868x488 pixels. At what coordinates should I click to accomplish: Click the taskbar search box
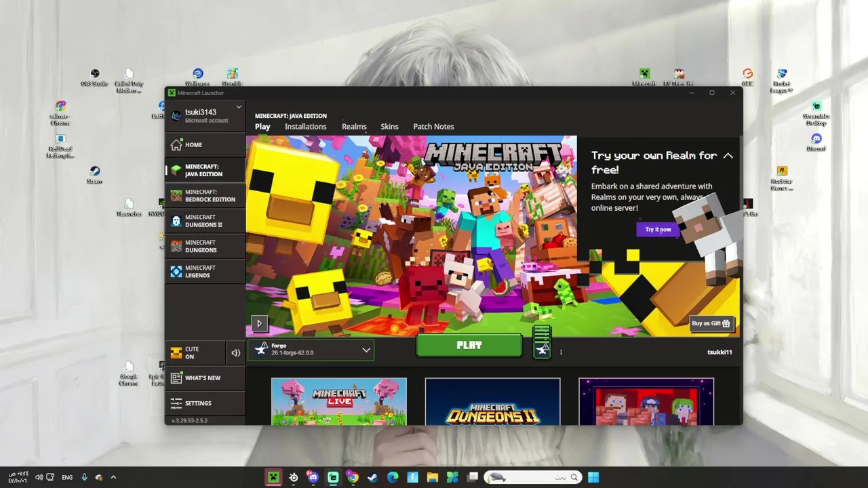[533, 477]
